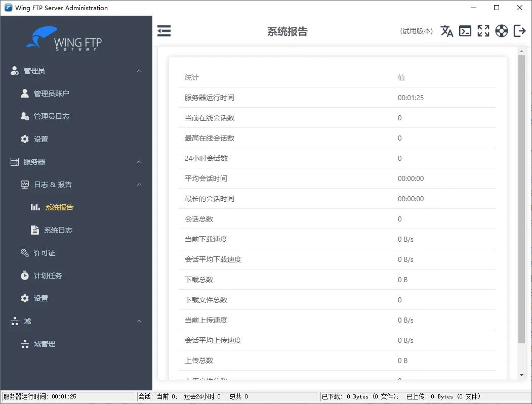The image size is (532, 404).
Task: Click the 24小时会话数 row label
Action: pyautogui.click(x=206, y=158)
